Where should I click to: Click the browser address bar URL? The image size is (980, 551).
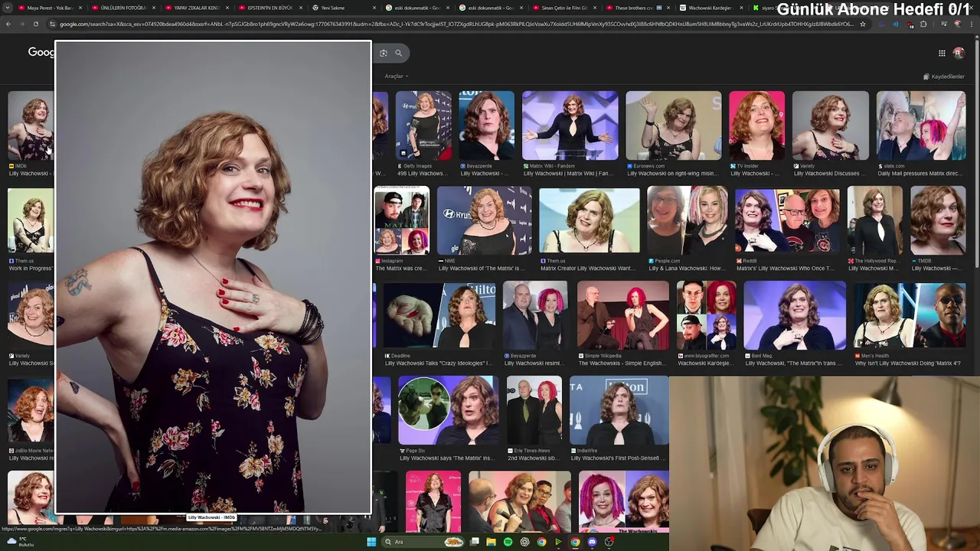pyautogui.click(x=456, y=24)
